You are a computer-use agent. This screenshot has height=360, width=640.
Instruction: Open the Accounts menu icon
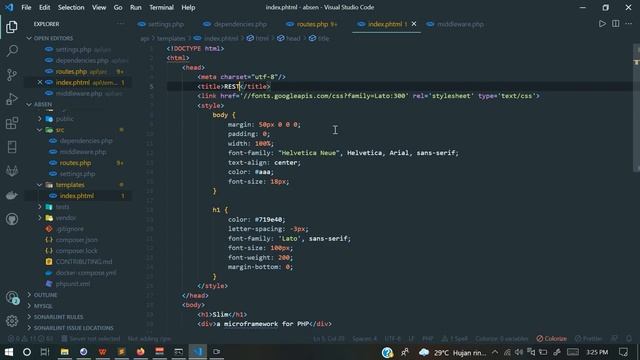(x=12, y=298)
